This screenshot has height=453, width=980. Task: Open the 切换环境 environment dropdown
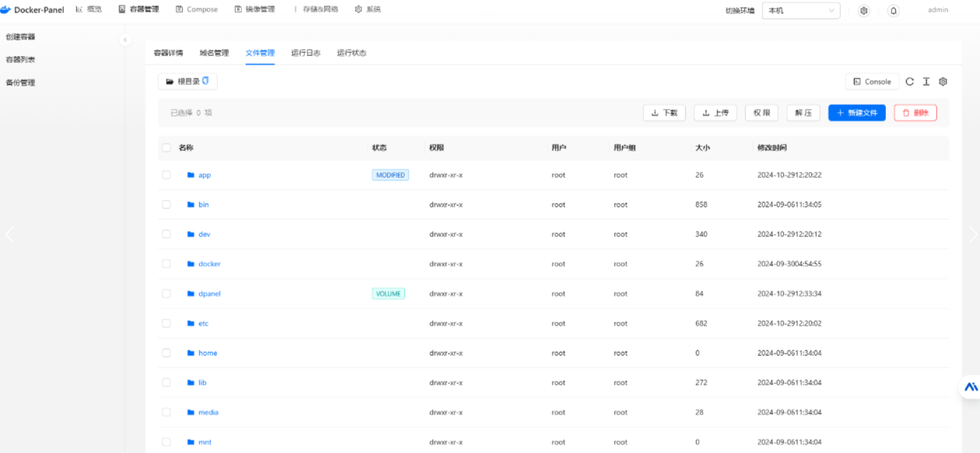[801, 11]
